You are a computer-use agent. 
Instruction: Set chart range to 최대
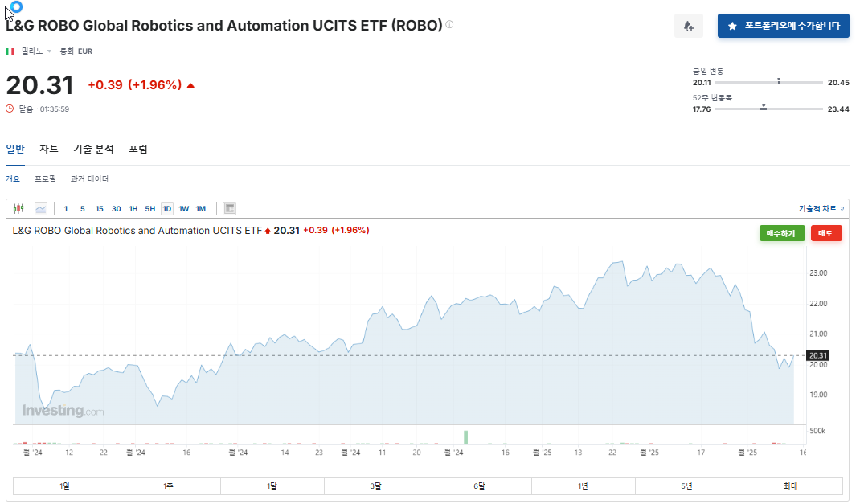click(x=790, y=486)
